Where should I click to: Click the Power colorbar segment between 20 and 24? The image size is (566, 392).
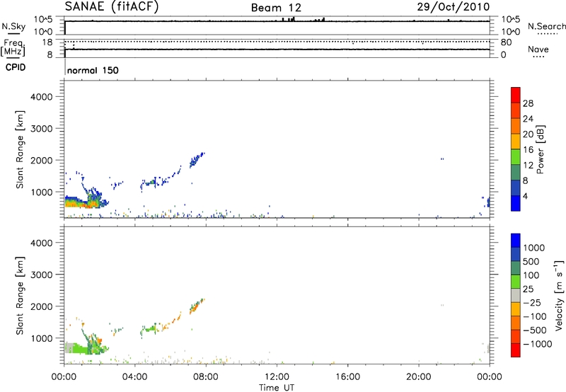point(516,126)
